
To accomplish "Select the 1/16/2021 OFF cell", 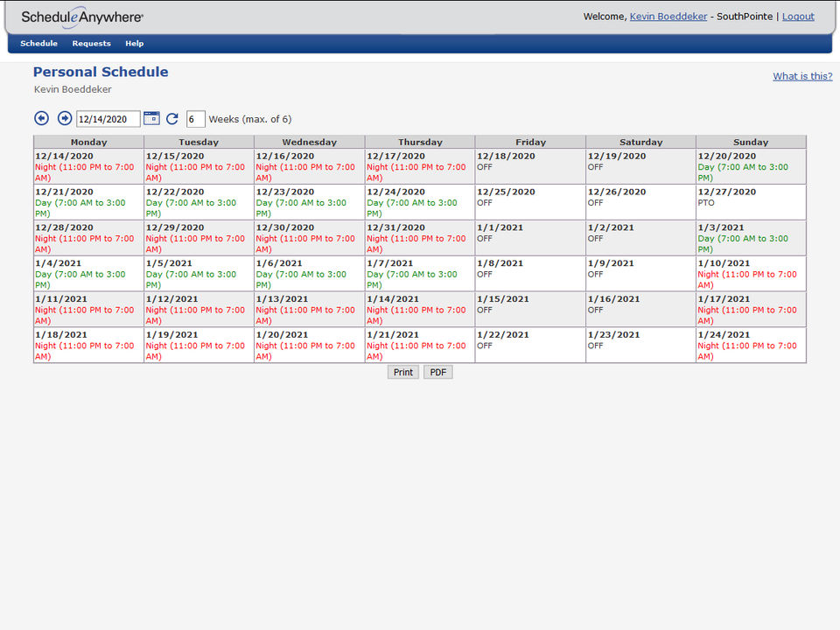I will coord(640,310).
